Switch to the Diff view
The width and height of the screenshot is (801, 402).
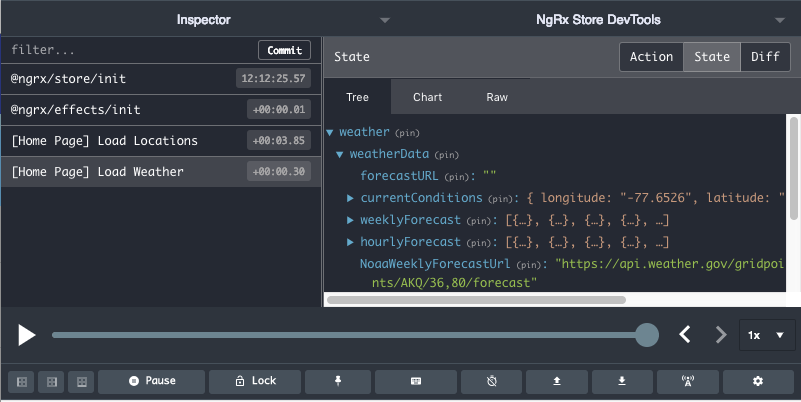tap(765, 57)
